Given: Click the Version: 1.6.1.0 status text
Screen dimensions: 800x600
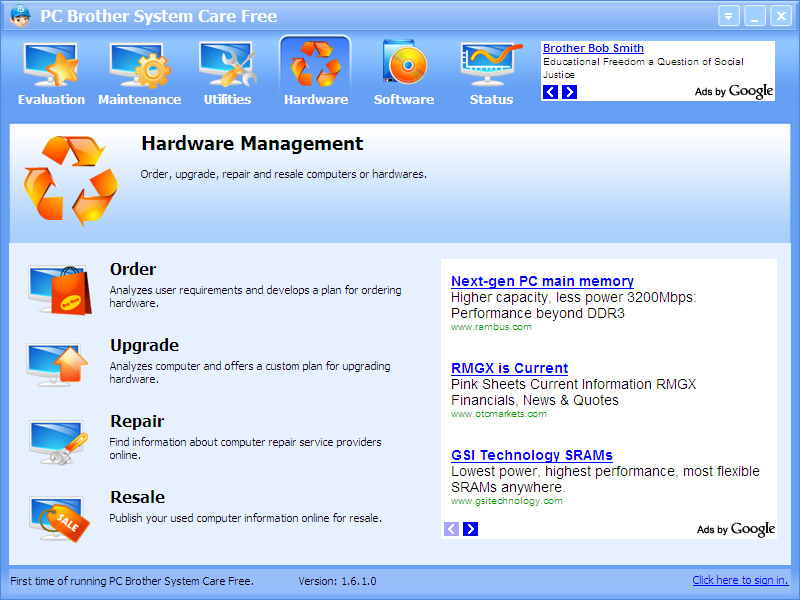Looking at the screenshot, I should click(337, 581).
